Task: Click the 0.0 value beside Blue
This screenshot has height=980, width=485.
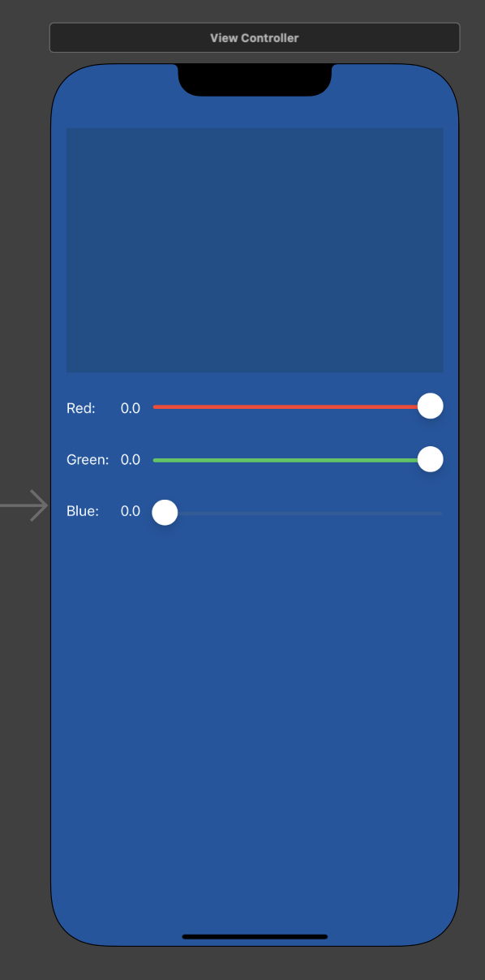Action: tap(131, 511)
